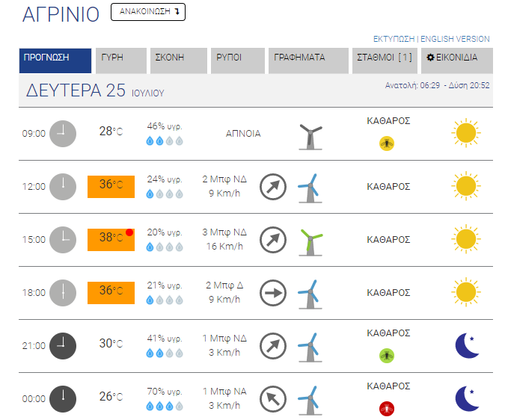Click the moon icon in the 21:00 row

(468, 345)
